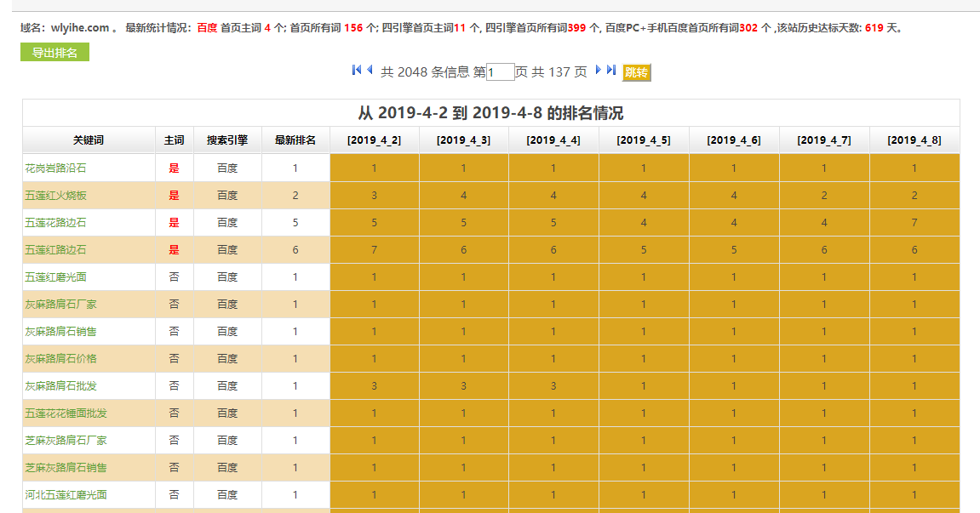Viewport: 980px width, 513px height.
Task: Go to the first page using pagination icon
Action: (355, 72)
